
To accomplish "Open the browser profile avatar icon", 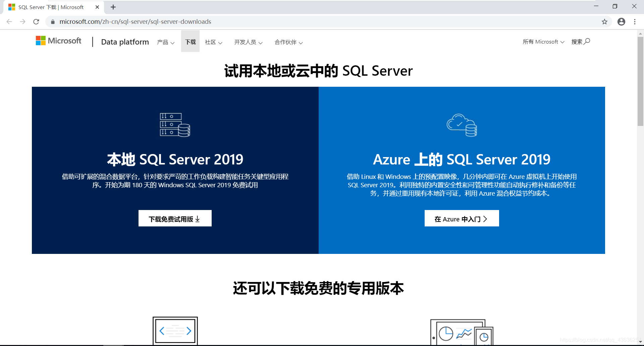I will pos(621,22).
